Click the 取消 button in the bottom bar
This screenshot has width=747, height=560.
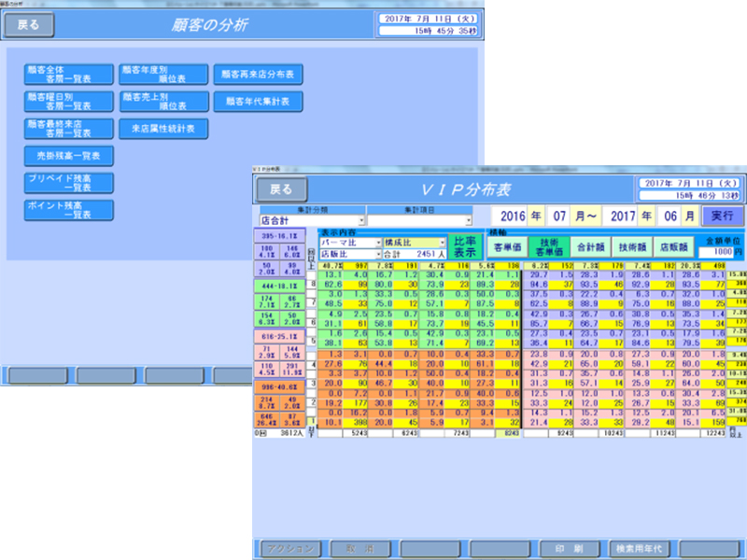(360, 549)
